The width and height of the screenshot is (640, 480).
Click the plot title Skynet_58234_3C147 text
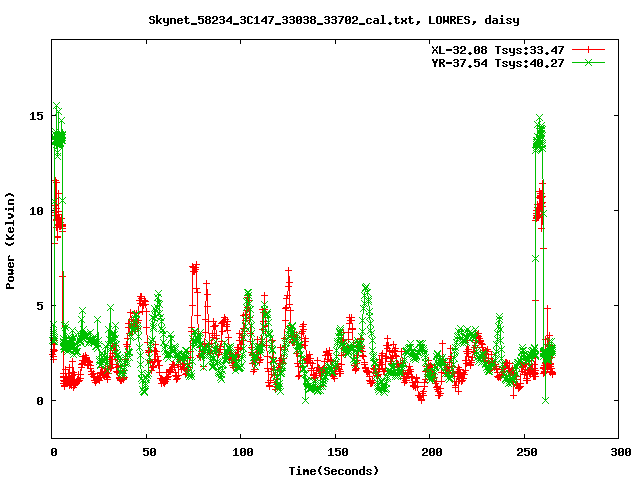click(334, 20)
